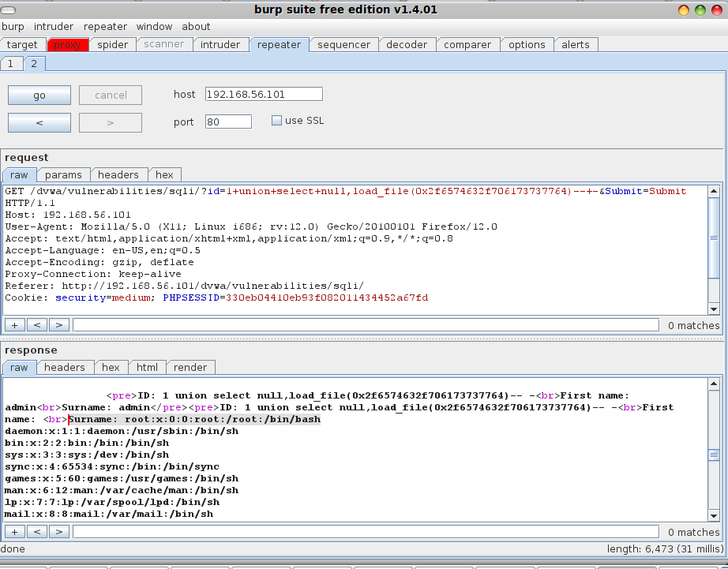
Task: Switch to the spider tab
Action: [112, 44]
